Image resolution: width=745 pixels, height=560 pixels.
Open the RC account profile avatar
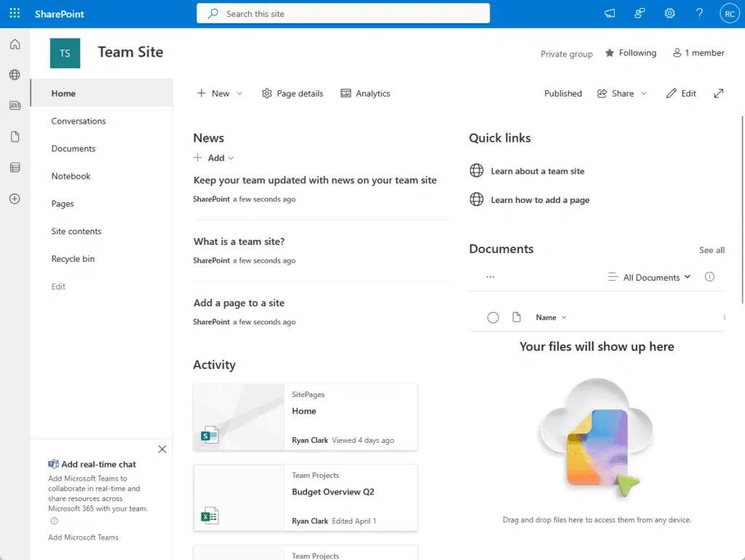point(730,14)
